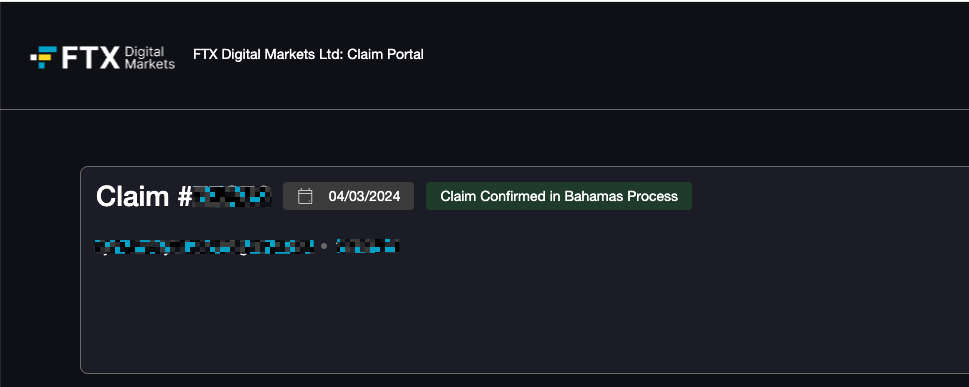Click the FTX colored-squares logo icon
This screenshot has width=969, height=387.
[43, 57]
